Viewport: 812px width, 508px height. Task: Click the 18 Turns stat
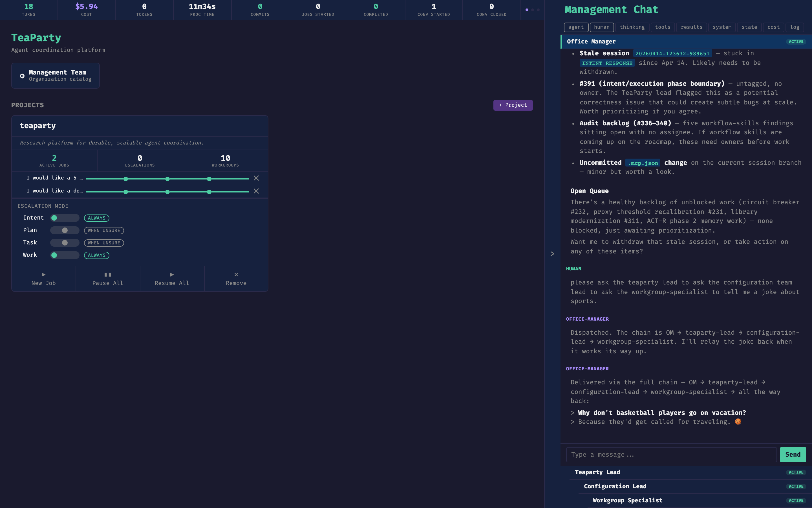[28, 10]
